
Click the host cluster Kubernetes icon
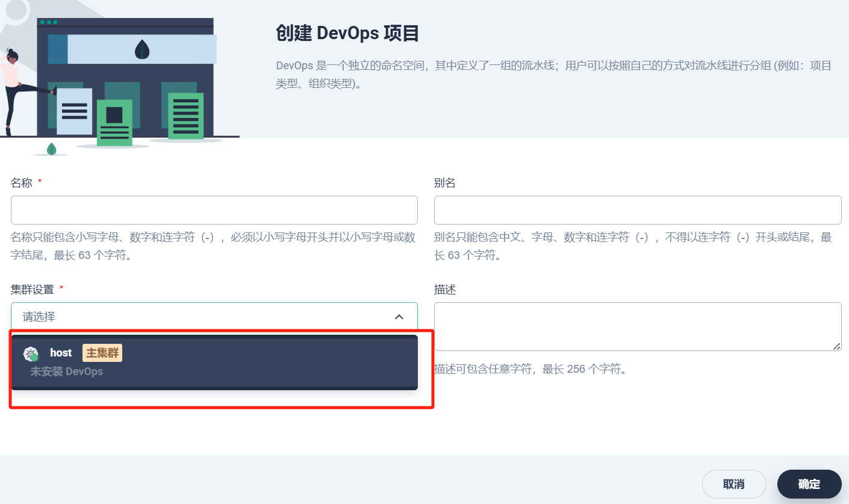31,354
